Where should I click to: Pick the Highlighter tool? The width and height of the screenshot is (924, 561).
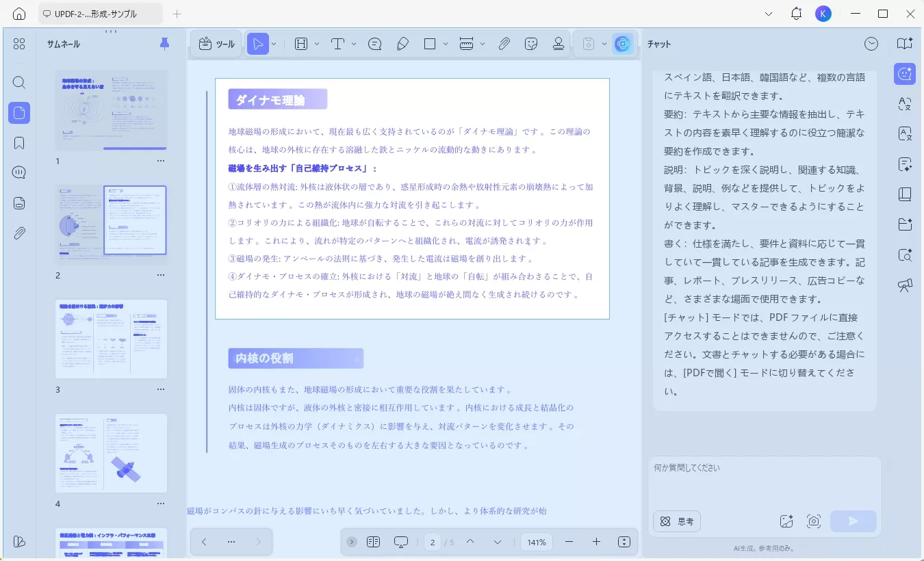point(403,44)
